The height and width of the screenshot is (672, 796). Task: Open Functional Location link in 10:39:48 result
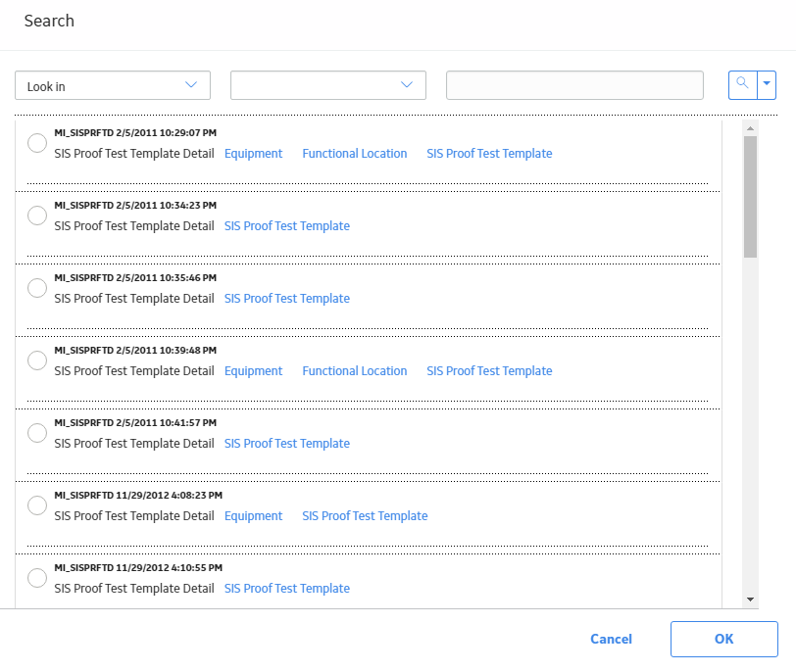click(x=354, y=371)
